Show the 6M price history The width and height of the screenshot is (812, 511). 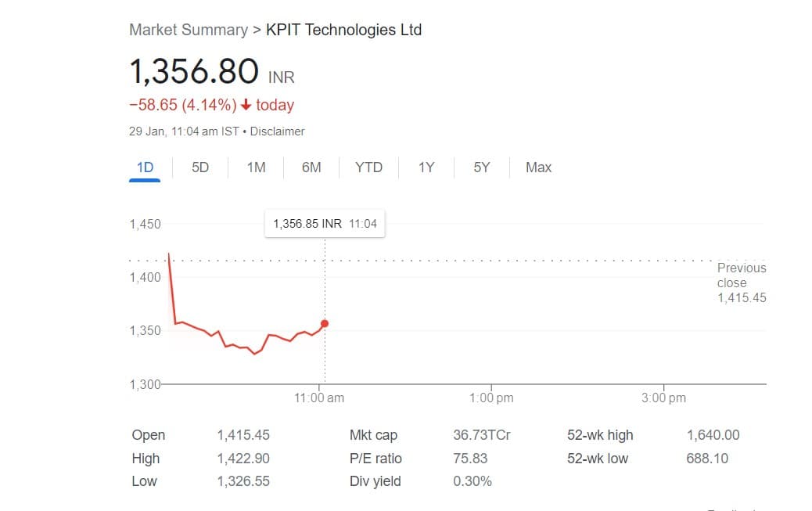click(x=311, y=167)
